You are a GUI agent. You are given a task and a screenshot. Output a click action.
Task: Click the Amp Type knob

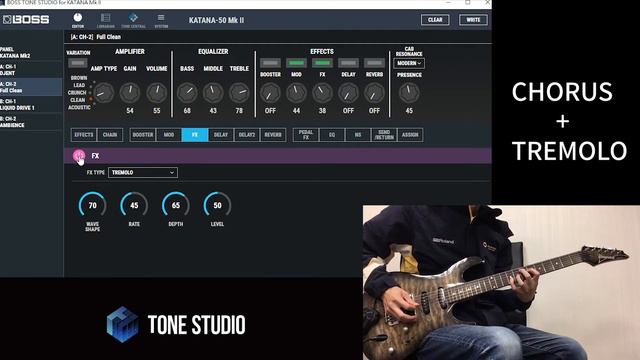(x=104, y=93)
